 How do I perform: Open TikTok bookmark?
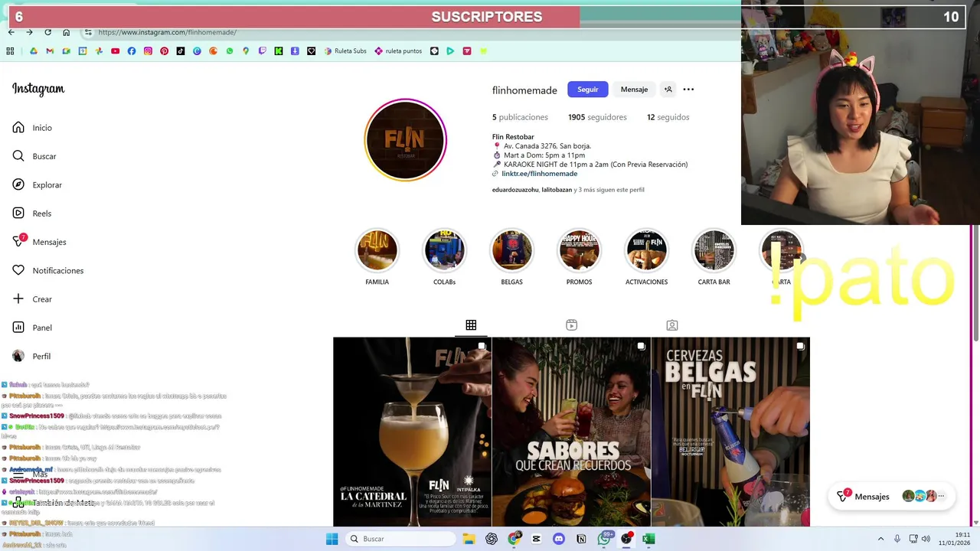click(x=181, y=51)
